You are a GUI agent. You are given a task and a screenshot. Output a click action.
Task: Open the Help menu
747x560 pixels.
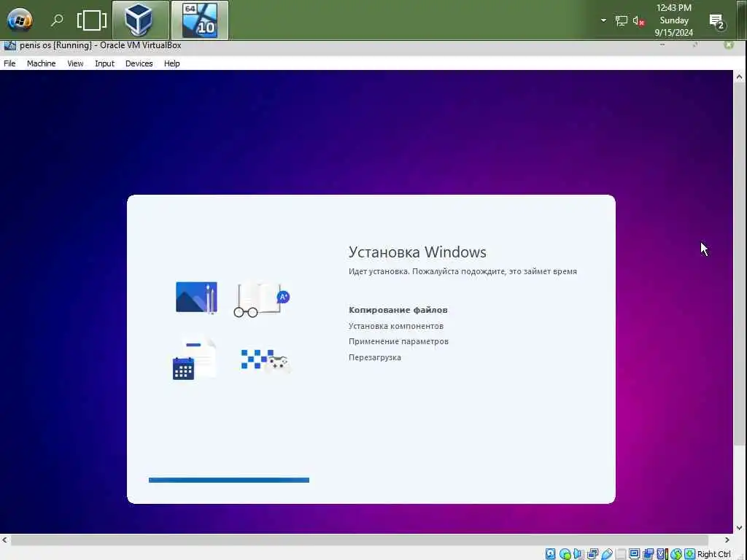[x=171, y=63]
